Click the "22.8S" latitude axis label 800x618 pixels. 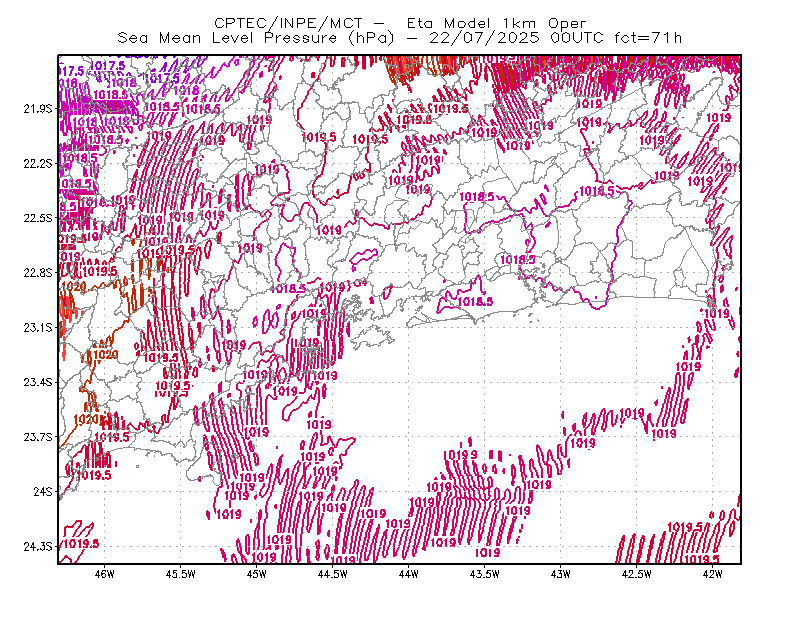click(38, 273)
